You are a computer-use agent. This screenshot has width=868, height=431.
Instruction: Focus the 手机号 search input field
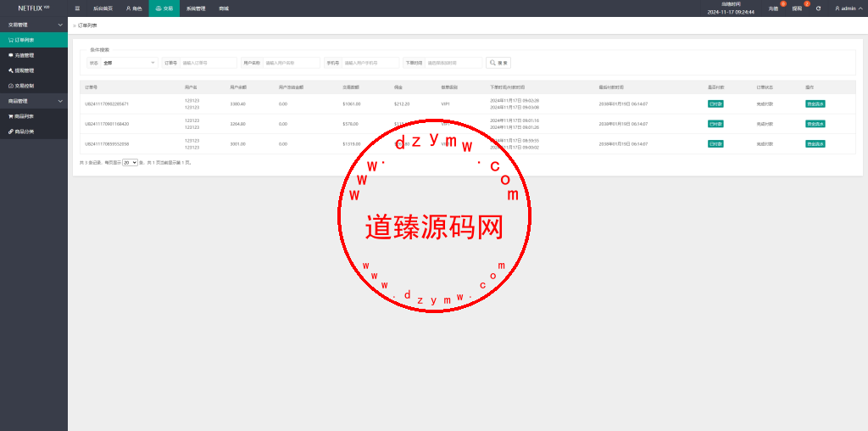[371, 63]
